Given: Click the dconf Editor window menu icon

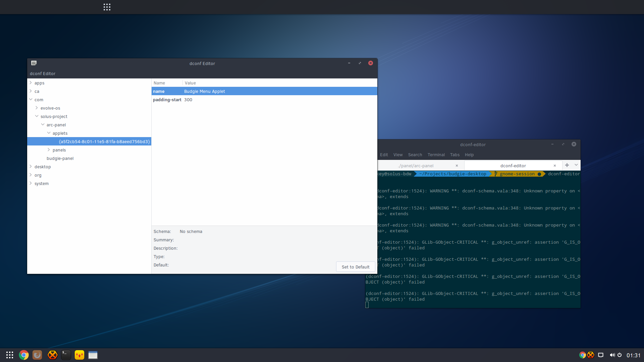Looking at the screenshot, I should click(34, 63).
